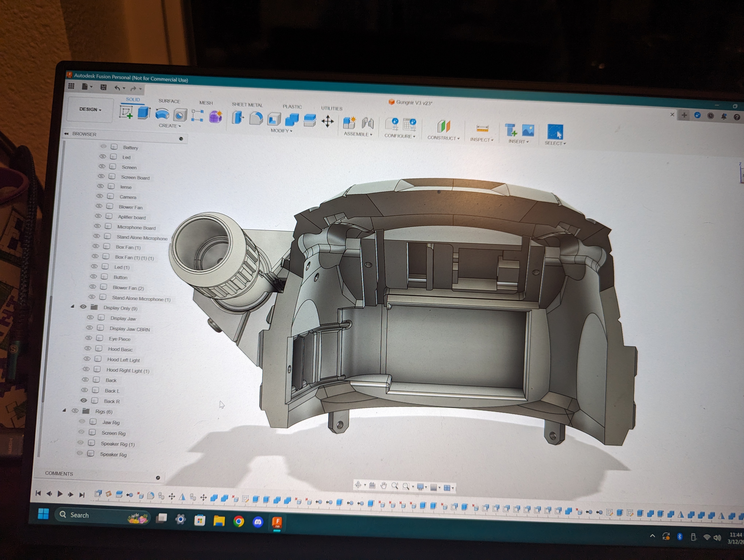Open the SHEET METAL tab
Viewport: 744px width, 560px height.
[247, 105]
